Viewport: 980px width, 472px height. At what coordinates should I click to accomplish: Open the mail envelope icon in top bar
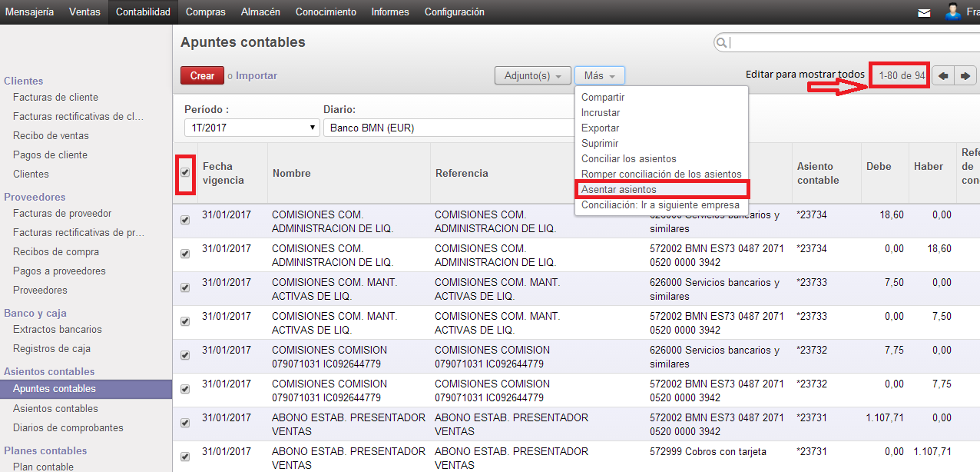point(924,12)
